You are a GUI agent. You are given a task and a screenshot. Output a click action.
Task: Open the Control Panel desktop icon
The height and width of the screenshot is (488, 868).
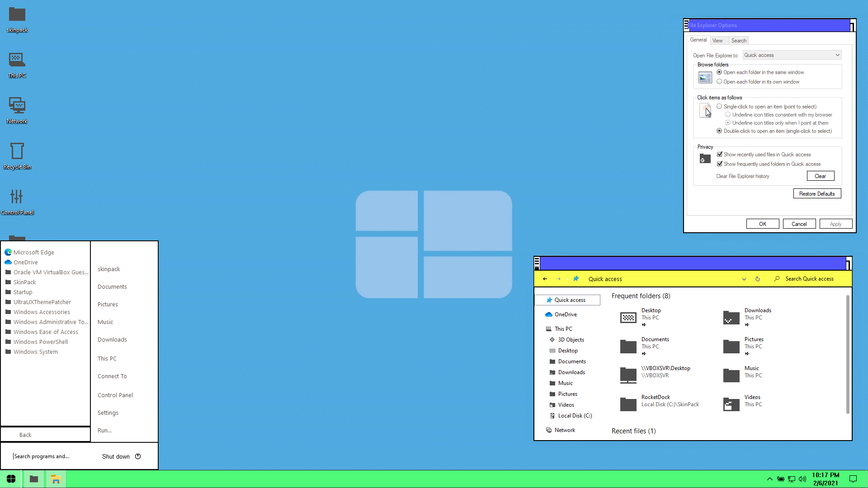pos(17,197)
